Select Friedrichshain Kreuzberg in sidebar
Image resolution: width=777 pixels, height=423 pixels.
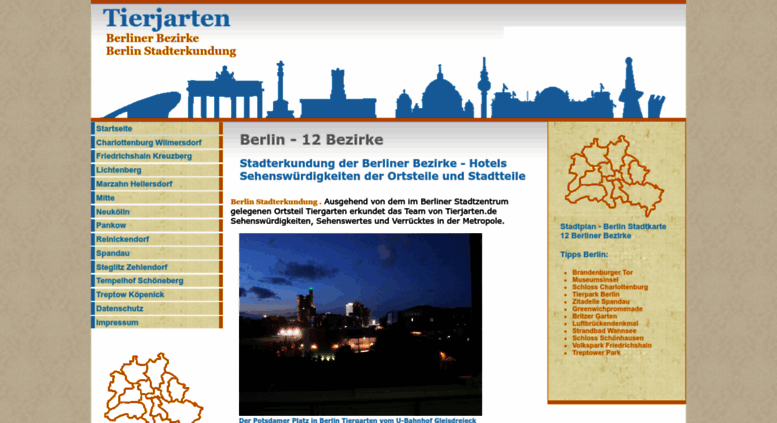click(x=157, y=156)
